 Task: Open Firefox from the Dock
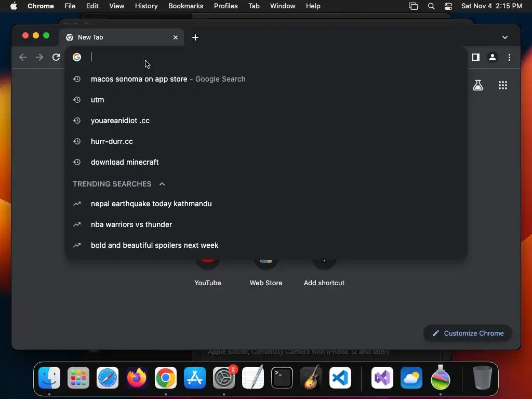[x=137, y=378]
